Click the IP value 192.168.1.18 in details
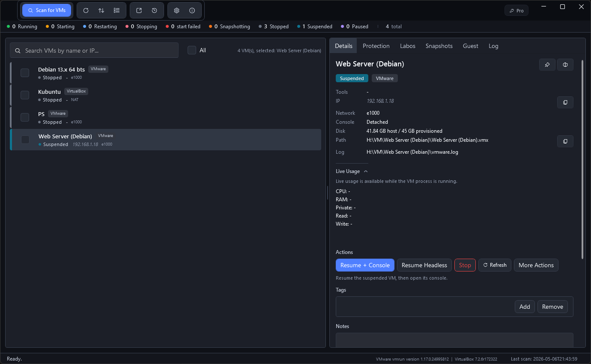The image size is (591, 364). click(380, 101)
